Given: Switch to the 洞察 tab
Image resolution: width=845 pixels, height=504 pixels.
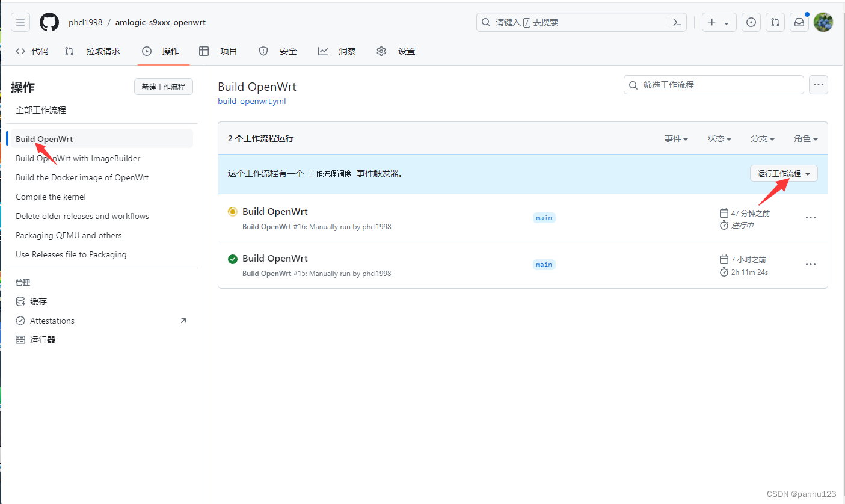Looking at the screenshot, I should (x=337, y=51).
